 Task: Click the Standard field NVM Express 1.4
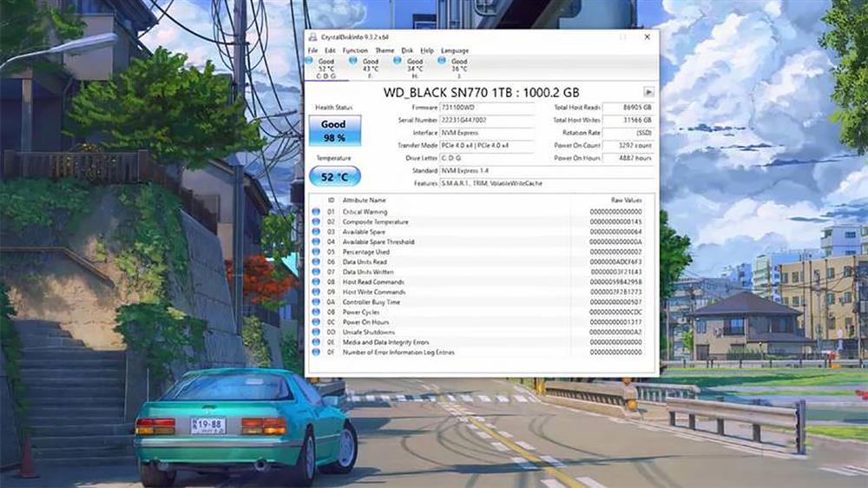[x=546, y=170]
